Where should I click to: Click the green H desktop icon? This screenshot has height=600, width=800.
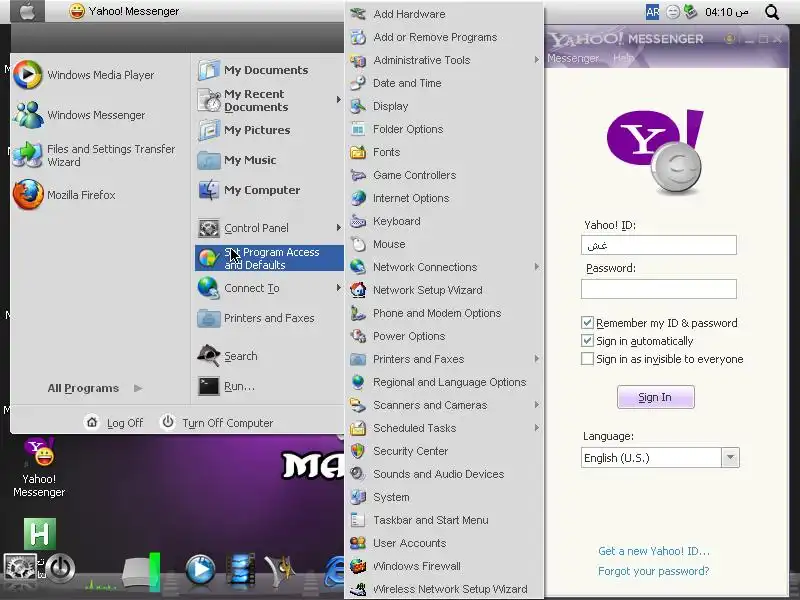click(x=40, y=534)
